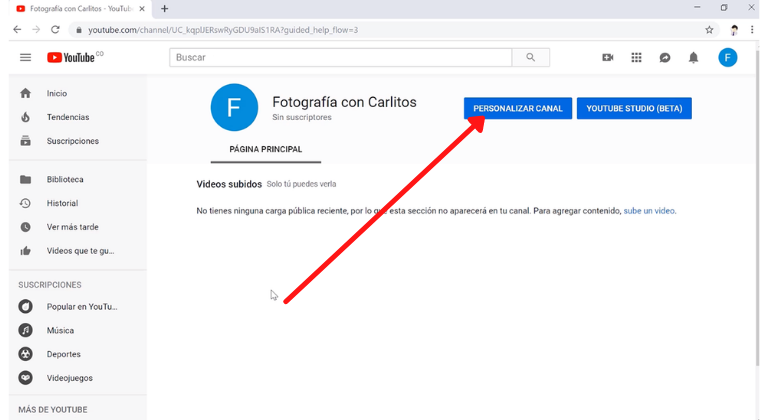Open the YouTube apps grid

636,57
